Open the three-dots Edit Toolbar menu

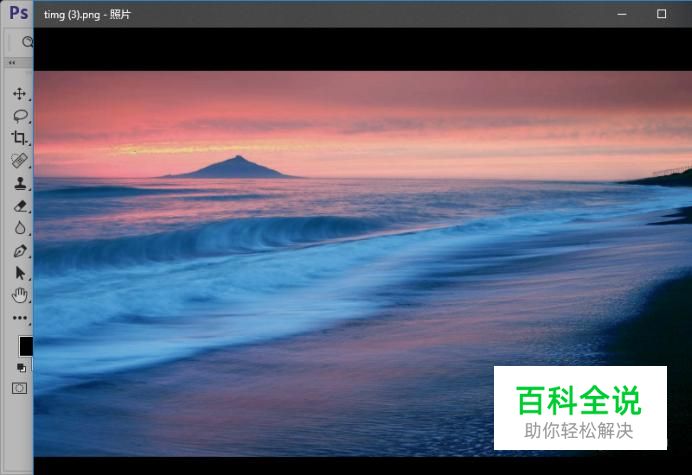(19, 318)
